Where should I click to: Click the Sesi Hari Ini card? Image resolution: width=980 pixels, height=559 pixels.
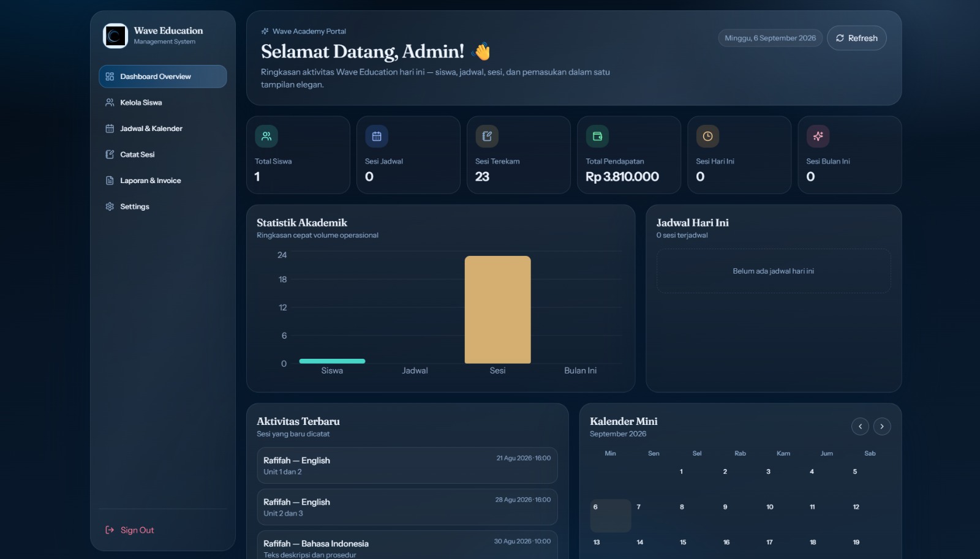tap(739, 155)
